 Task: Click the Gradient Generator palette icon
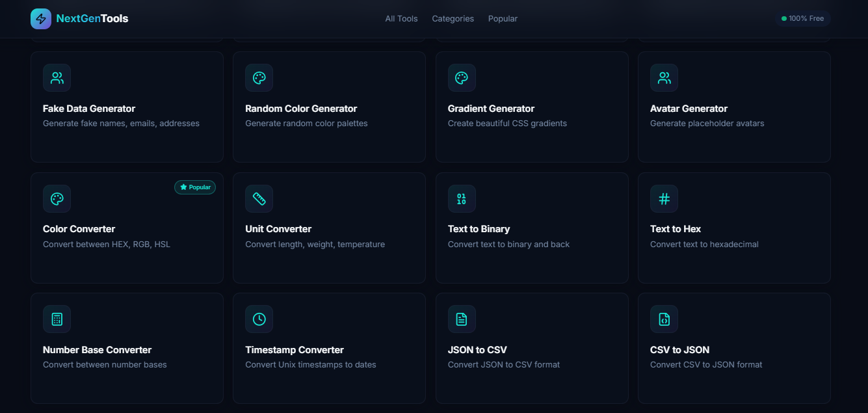coord(462,77)
